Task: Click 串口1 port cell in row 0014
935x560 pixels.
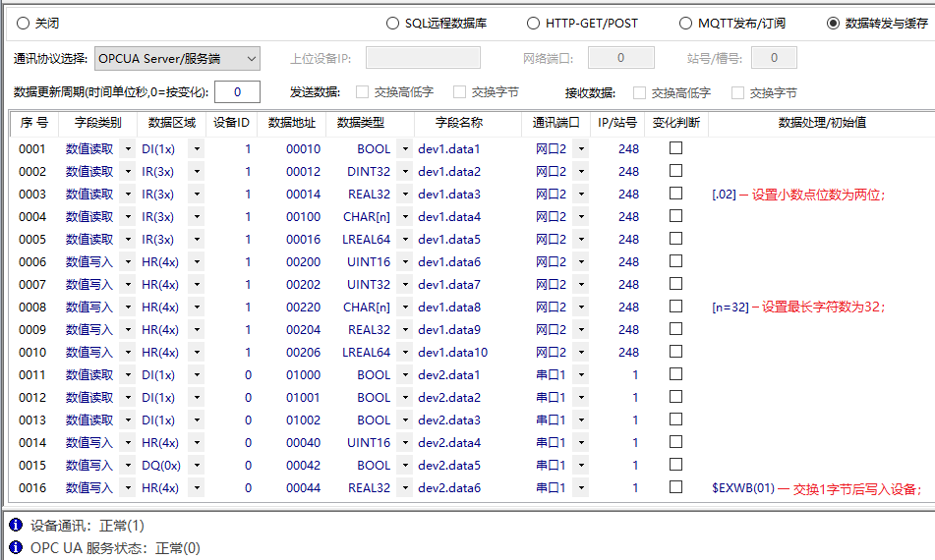Action: (551, 443)
